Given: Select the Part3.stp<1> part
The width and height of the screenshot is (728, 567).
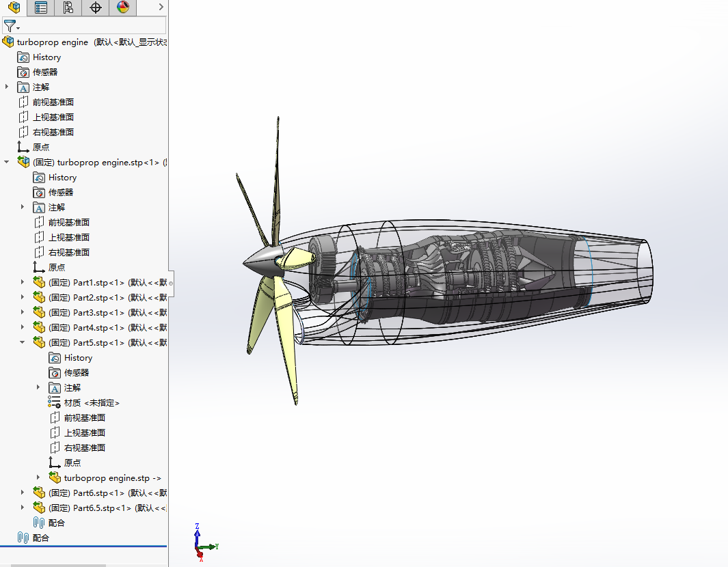Looking at the screenshot, I should [x=100, y=312].
